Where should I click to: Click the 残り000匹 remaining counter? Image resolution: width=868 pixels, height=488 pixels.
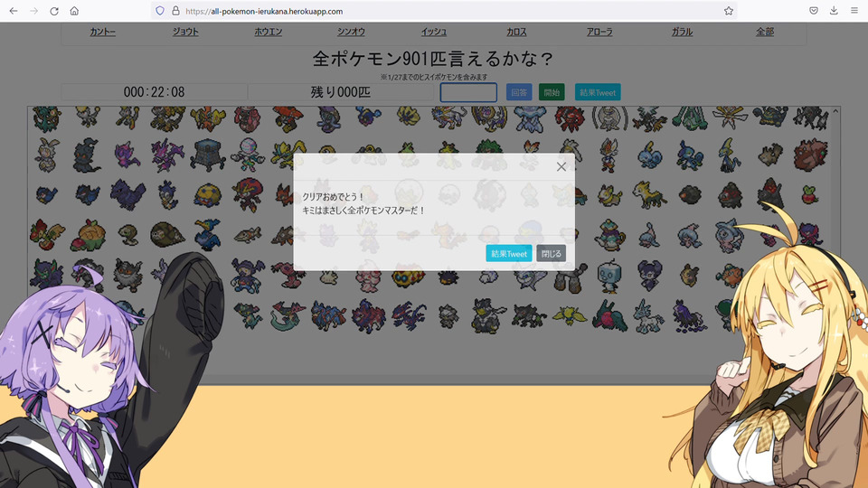click(x=341, y=92)
